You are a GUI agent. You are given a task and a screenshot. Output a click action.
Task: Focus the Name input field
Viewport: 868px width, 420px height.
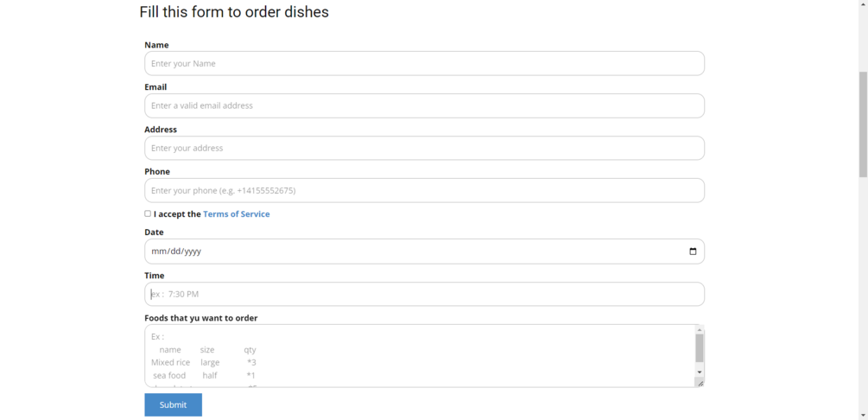tap(424, 64)
